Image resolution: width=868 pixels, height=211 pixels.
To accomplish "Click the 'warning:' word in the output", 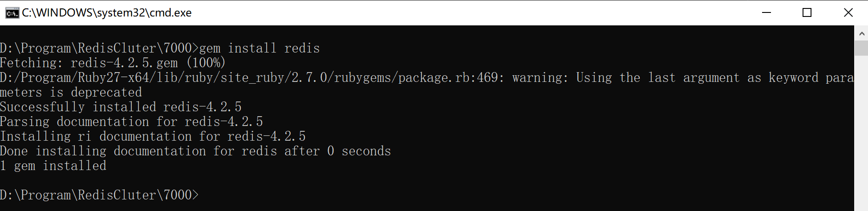I will pyautogui.click(x=541, y=77).
